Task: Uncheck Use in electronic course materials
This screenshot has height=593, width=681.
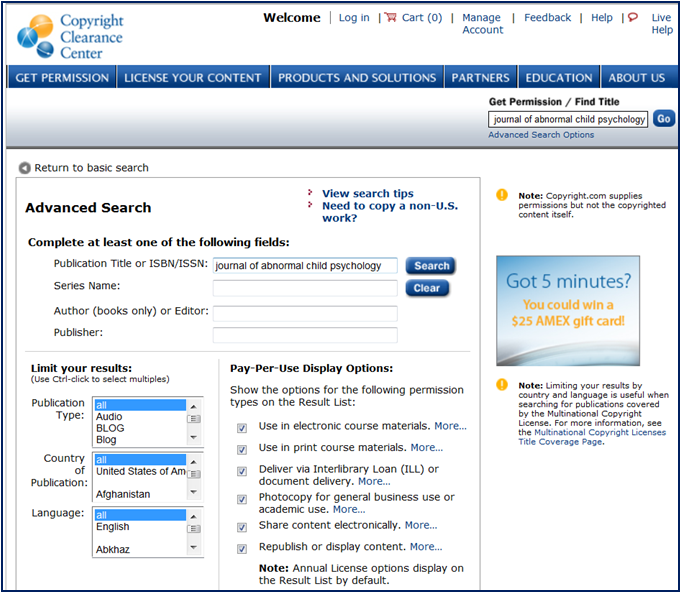Action: coord(242,427)
